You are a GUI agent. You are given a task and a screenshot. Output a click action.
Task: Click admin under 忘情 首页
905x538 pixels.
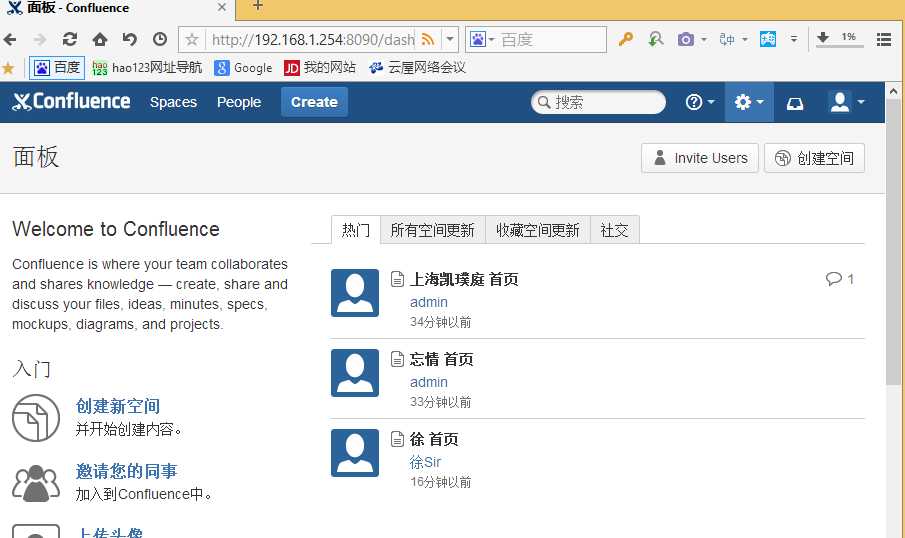pyautogui.click(x=428, y=382)
